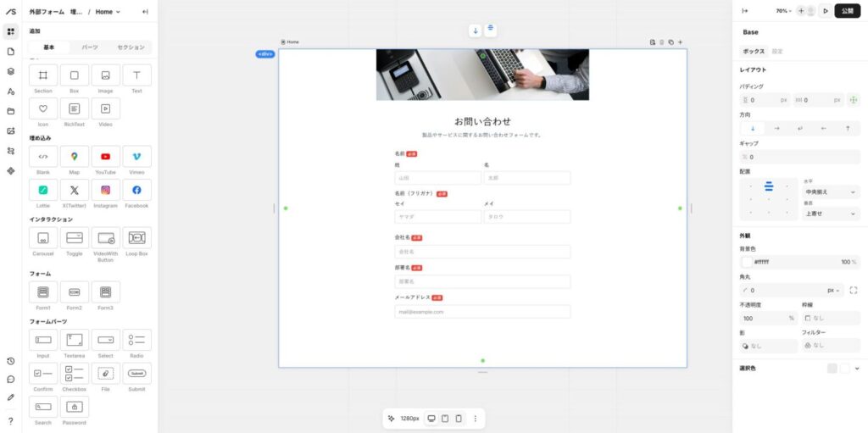Click the 公開 publish button
This screenshot has width=868, height=433.
[847, 11]
